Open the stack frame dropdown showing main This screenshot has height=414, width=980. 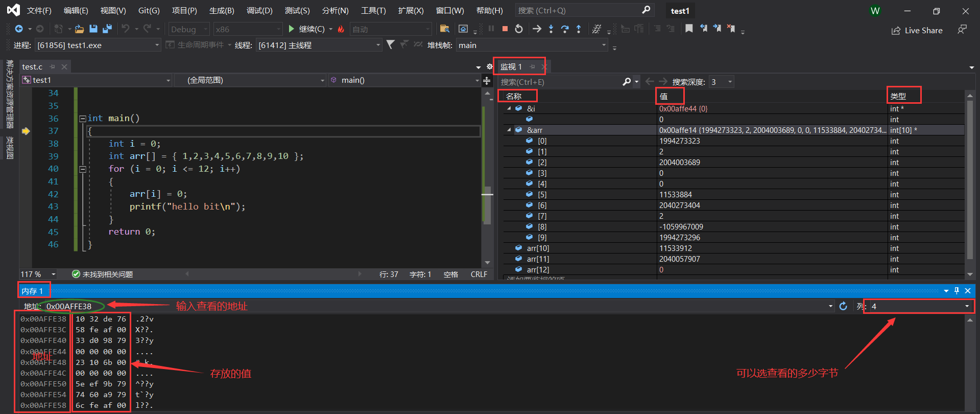coord(532,45)
